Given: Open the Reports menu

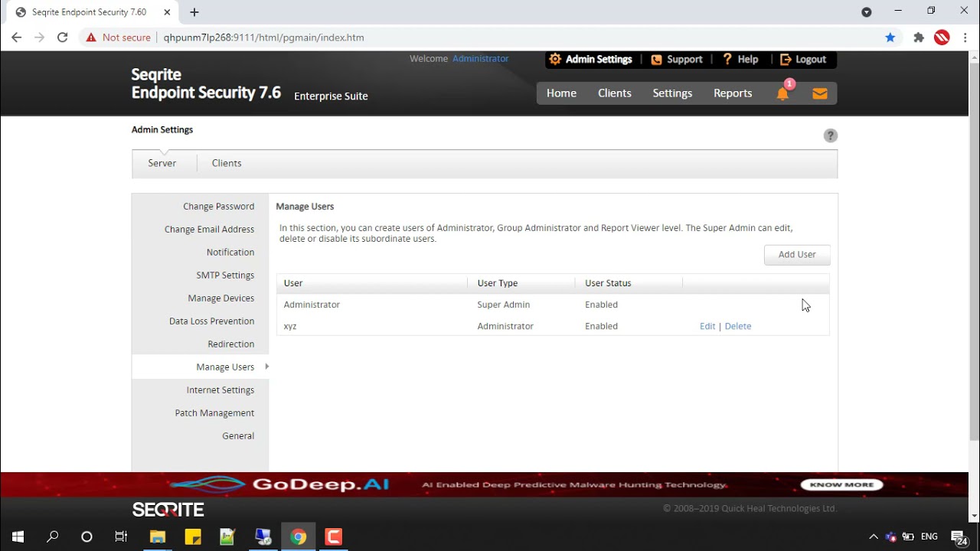Looking at the screenshot, I should pos(733,93).
